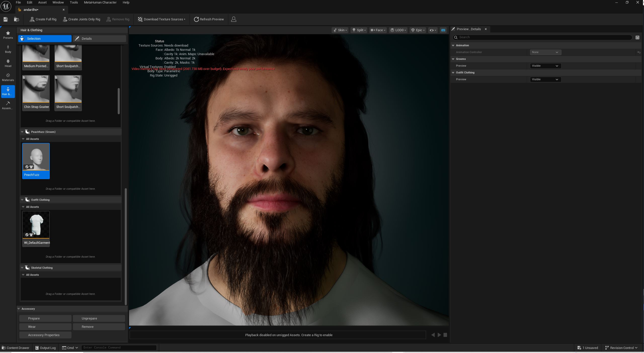This screenshot has width=644, height=353.
Task: Open the Assemble panel
Action: 8,105
